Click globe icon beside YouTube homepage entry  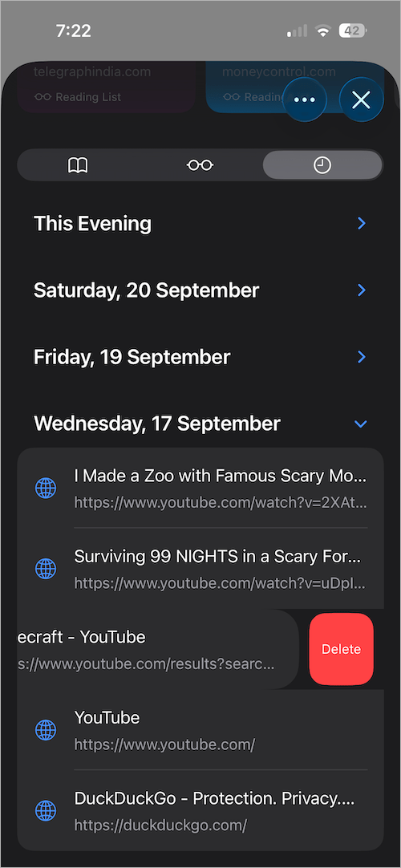point(46,730)
